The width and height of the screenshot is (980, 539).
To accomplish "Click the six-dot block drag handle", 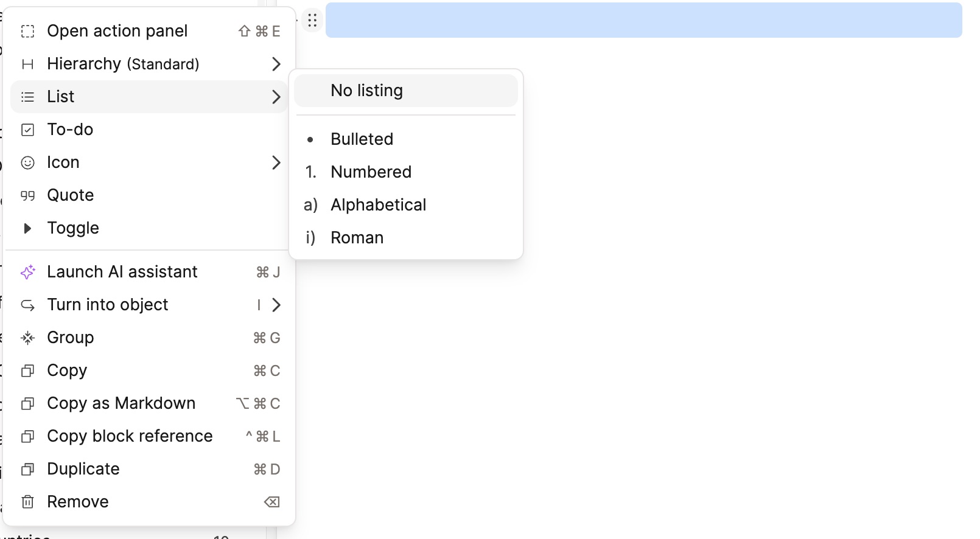I will [312, 21].
